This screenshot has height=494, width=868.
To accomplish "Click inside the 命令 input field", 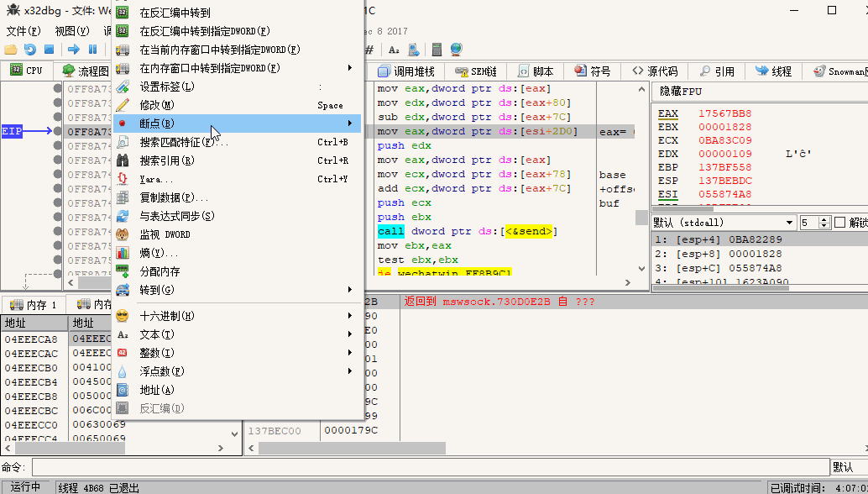I will [x=431, y=467].
